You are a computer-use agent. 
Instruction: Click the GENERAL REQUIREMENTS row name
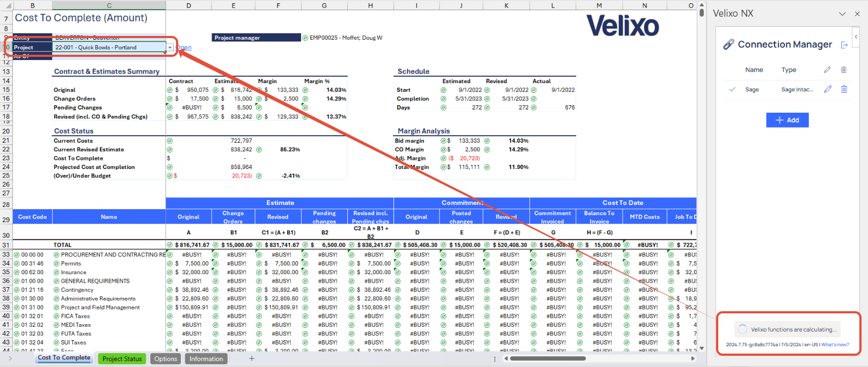pos(95,281)
